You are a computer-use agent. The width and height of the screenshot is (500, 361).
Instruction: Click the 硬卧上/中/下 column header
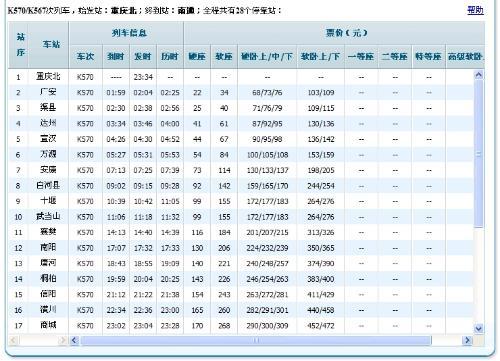(267, 57)
